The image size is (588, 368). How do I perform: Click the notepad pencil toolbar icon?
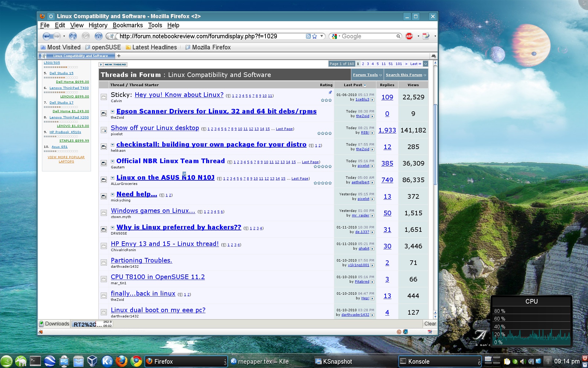coord(426,36)
